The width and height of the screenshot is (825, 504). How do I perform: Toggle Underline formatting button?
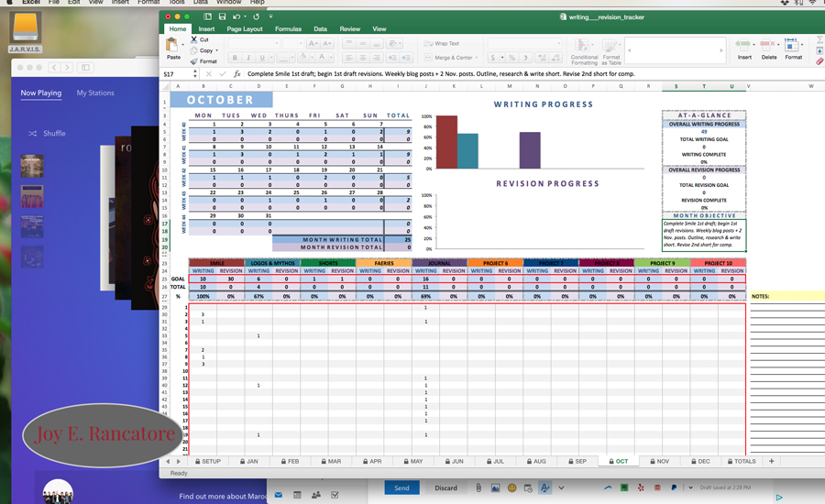[262, 58]
